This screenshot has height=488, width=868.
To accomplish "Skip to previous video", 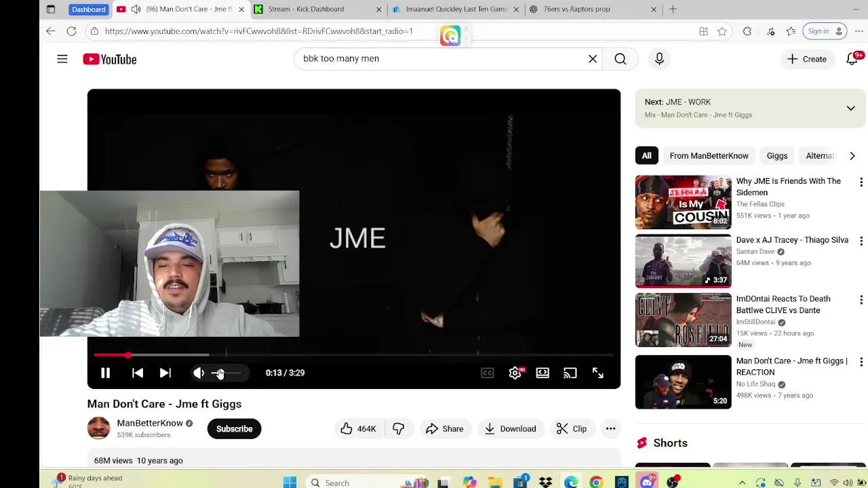I will point(138,373).
